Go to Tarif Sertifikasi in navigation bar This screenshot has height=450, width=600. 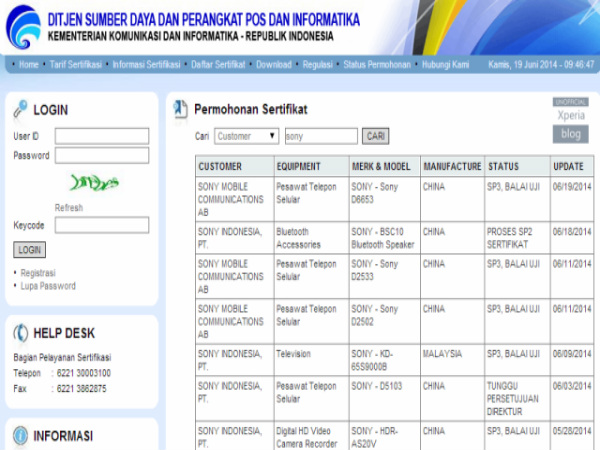(75, 64)
